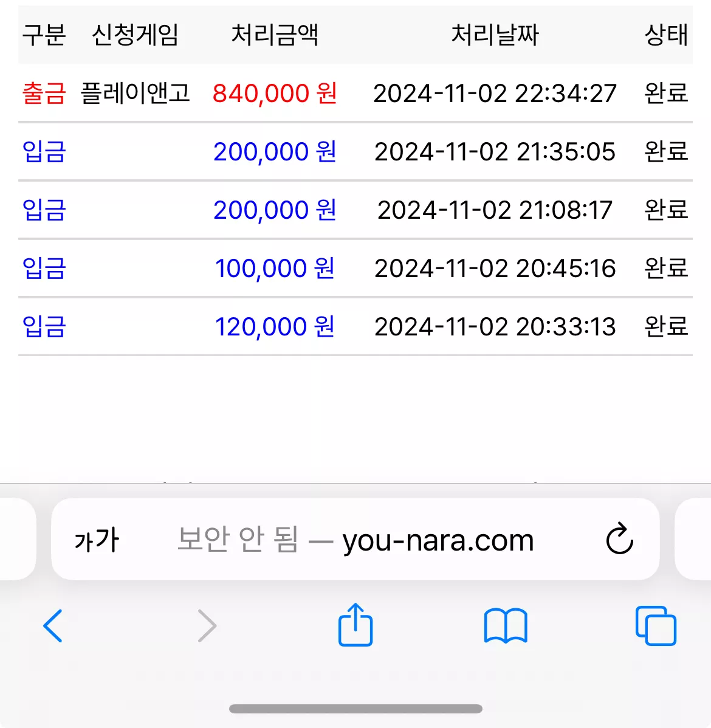Click 완료 status of the 22:34:27 row

tap(667, 93)
